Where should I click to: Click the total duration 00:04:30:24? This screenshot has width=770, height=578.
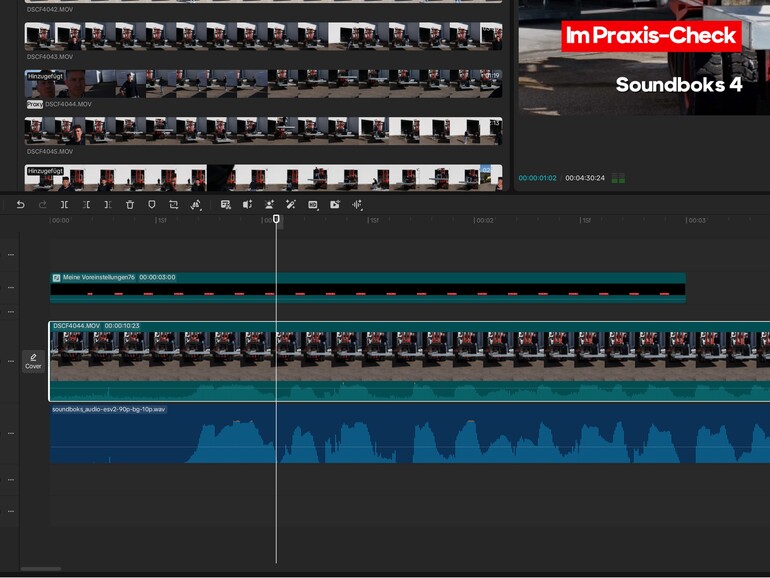point(585,178)
